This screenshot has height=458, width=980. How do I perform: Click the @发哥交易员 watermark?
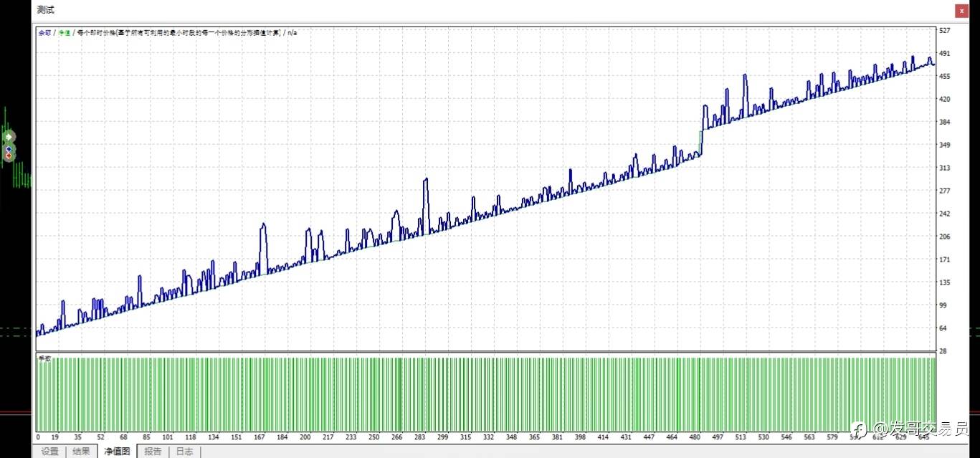tap(919, 429)
